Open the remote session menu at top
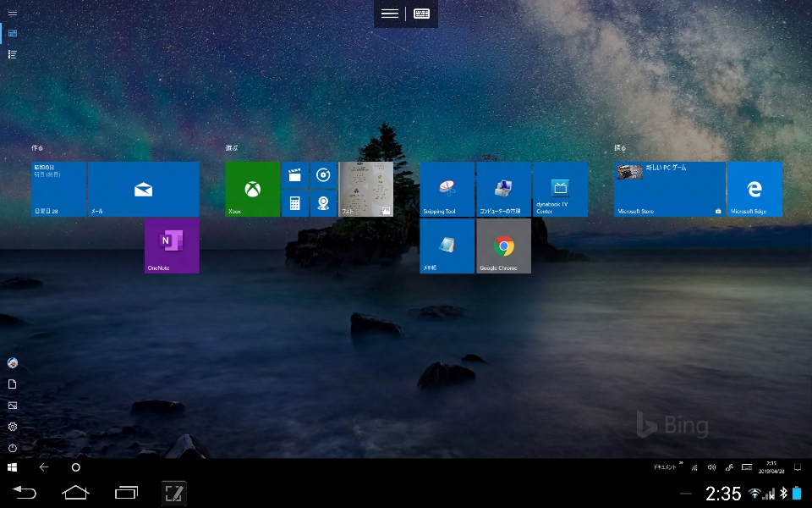Image resolution: width=812 pixels, height=508 pixels. click(389, 14)
